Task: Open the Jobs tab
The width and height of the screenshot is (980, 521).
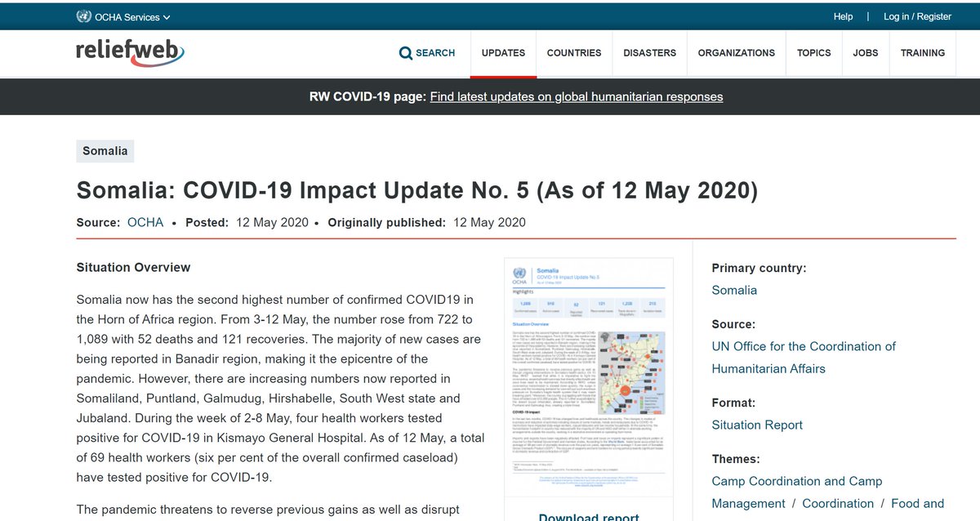Action: click(866, 53)
